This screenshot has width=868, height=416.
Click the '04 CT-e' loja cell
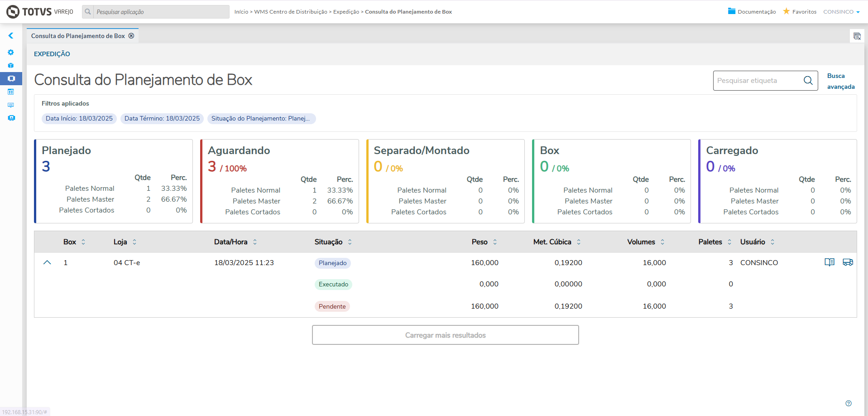coord(127,263)
